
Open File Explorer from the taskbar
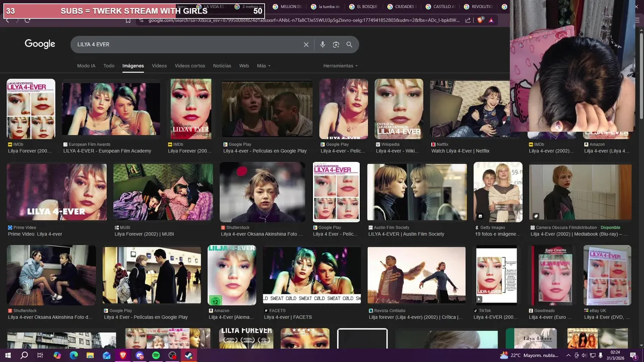click(x=90, y=355)
